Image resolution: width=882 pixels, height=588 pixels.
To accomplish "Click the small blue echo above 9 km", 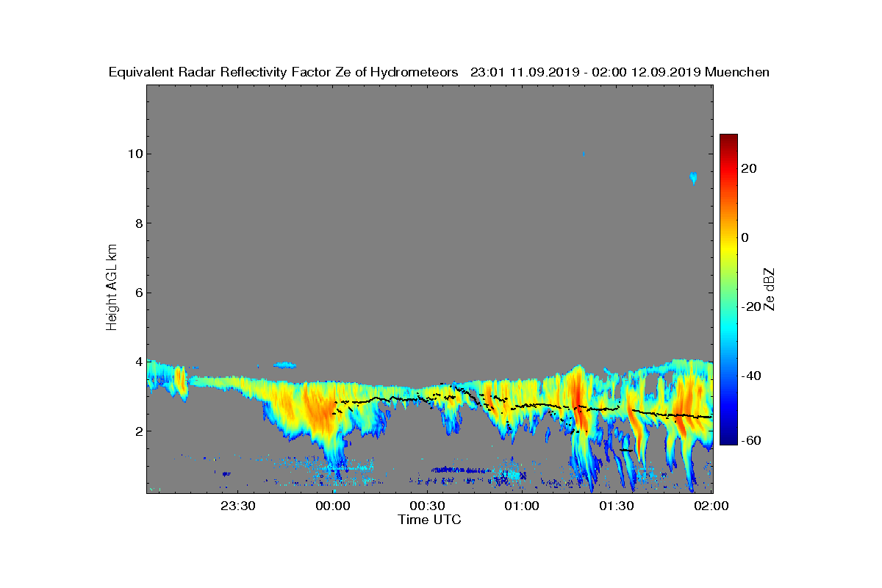I will (693, 177).
